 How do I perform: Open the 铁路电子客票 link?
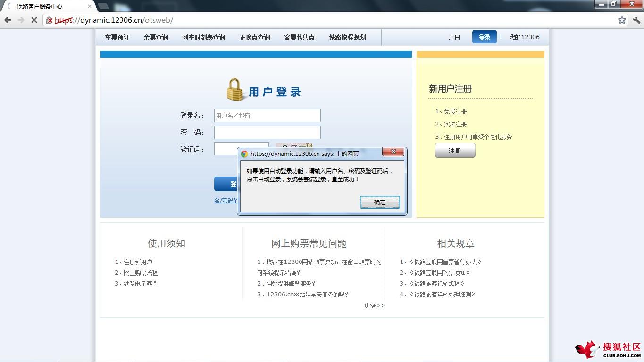coord(141,284)
